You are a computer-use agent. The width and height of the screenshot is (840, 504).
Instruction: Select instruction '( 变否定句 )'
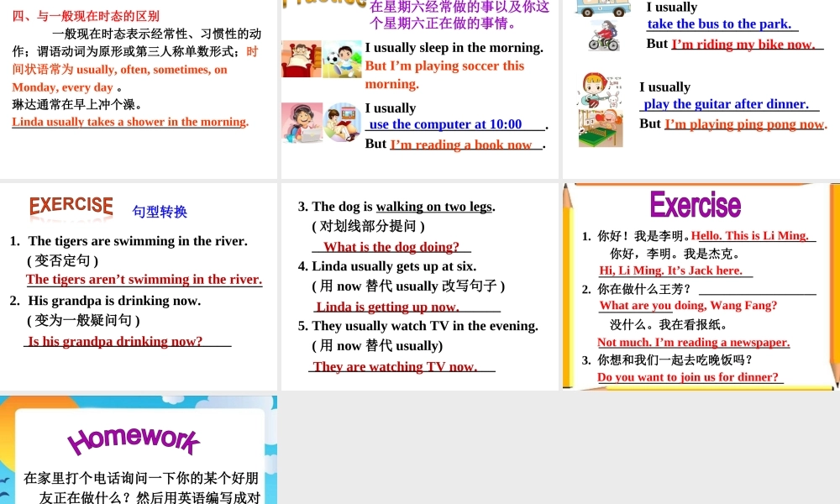point(63,261)
